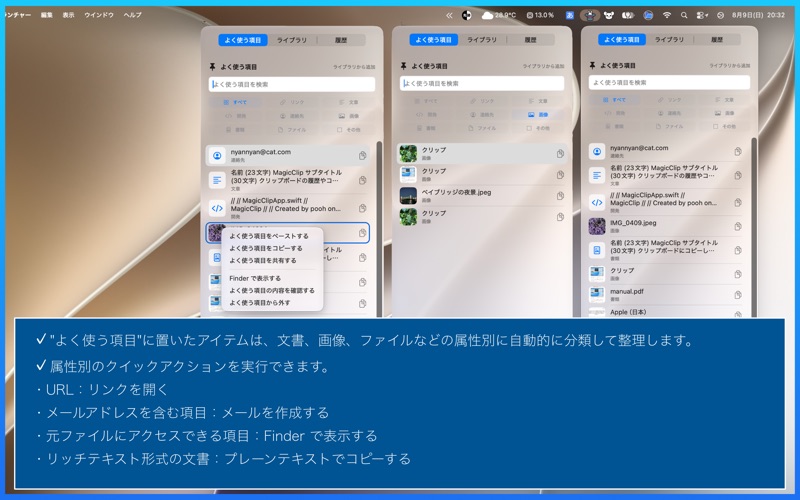Select ベイブリッジの夜景.jpeg row text
Screen dimensions: 800x500
tap(456, 192)
